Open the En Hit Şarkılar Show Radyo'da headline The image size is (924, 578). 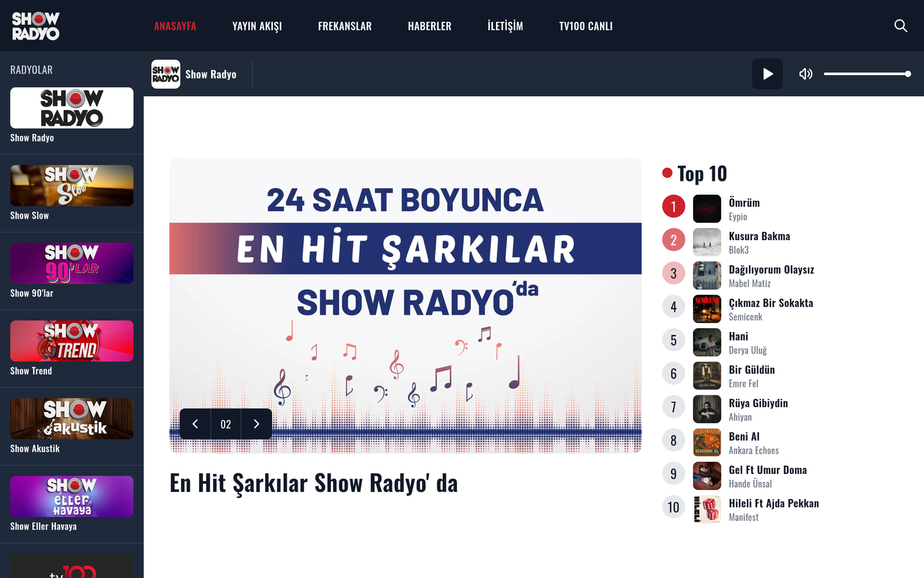314,483
